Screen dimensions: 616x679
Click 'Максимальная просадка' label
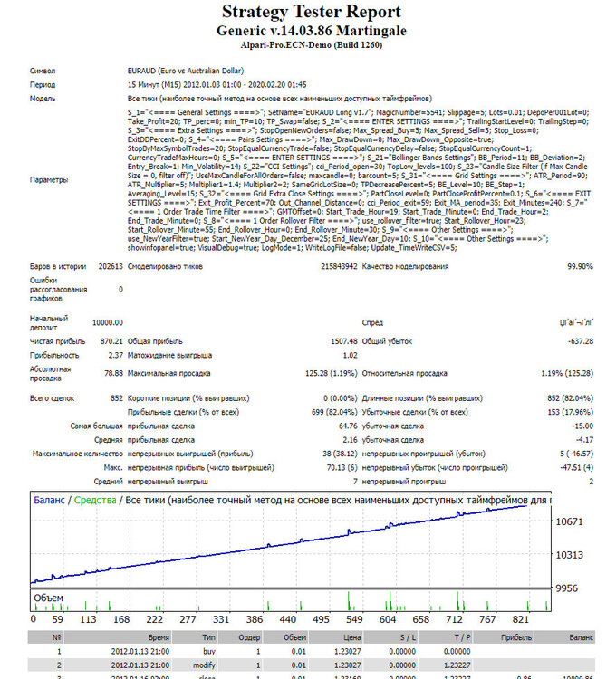[168, 373]
